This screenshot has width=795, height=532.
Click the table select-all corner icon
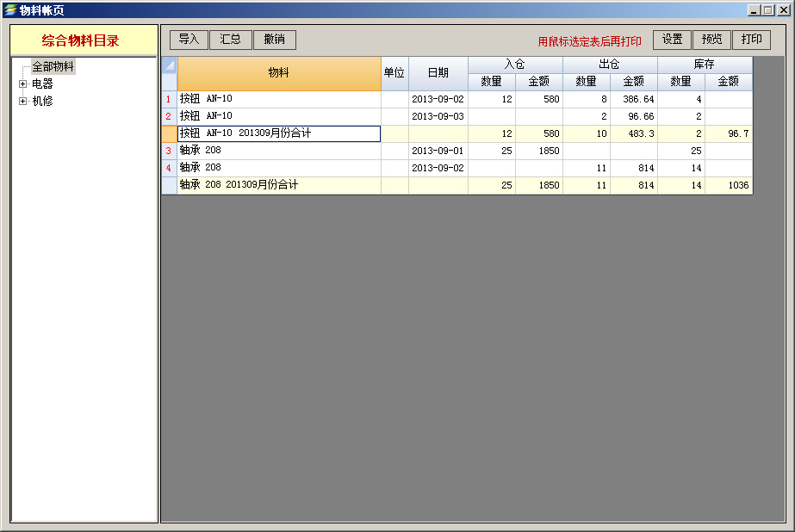170,65
